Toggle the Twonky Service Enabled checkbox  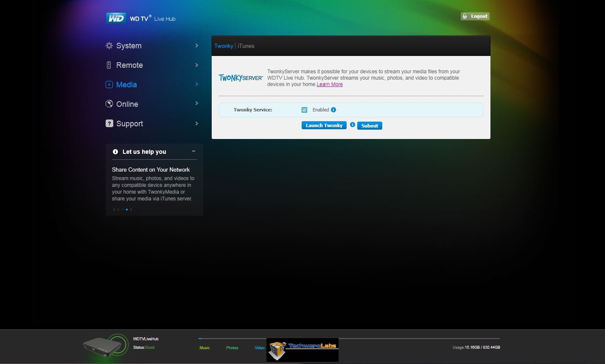point(304,110)
